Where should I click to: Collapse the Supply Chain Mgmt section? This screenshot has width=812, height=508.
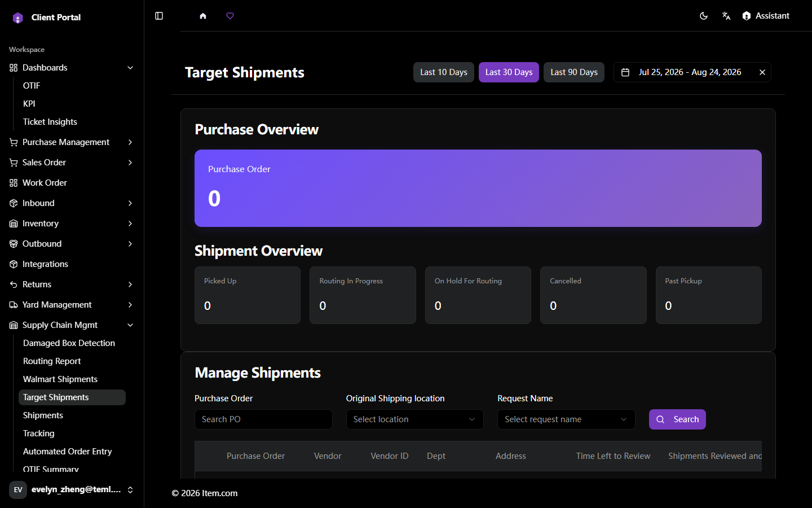coord(72,325)
